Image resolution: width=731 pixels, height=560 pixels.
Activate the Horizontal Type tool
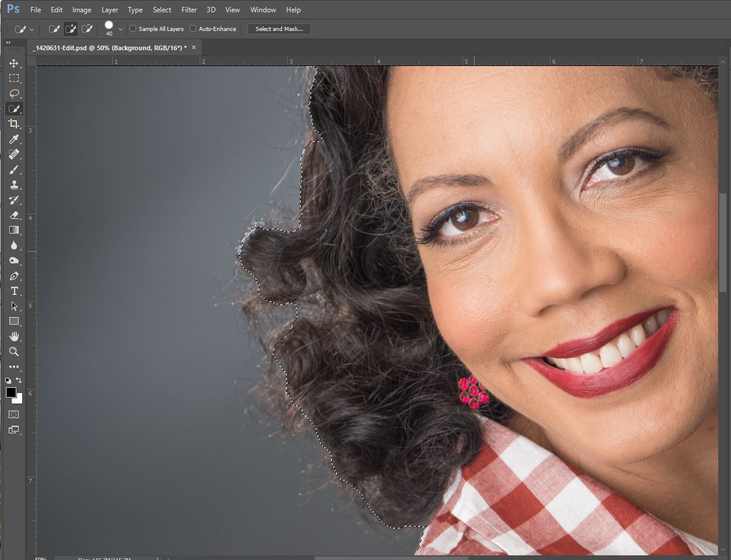coord(15,291)
